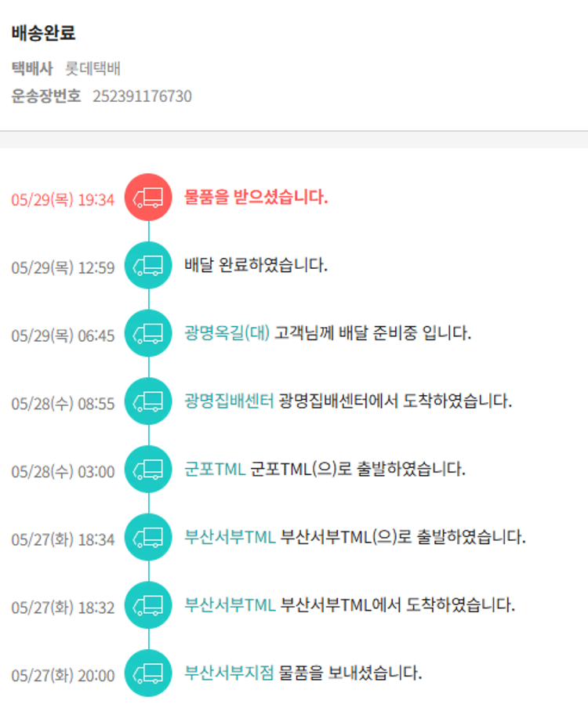This screenshot has width=588, height=704.
Task: Click the courier name 롯데택배
Action: (x=93, y=68)
